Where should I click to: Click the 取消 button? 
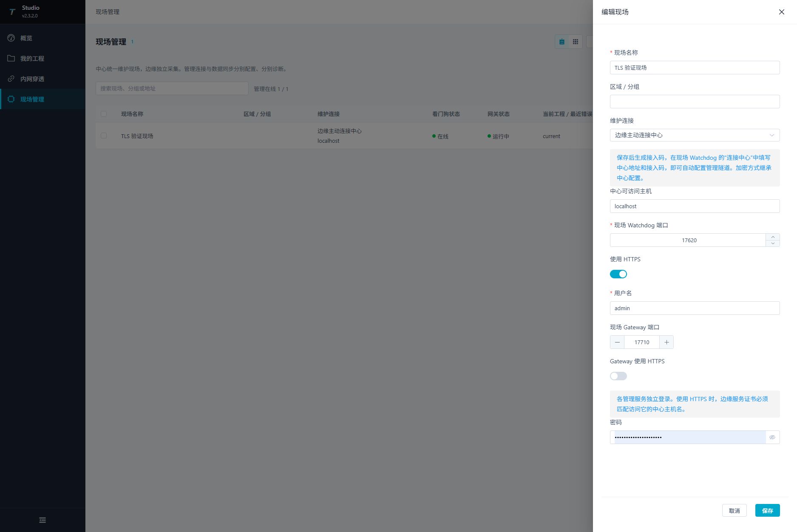pyautogui.click(x=734, y=510)
